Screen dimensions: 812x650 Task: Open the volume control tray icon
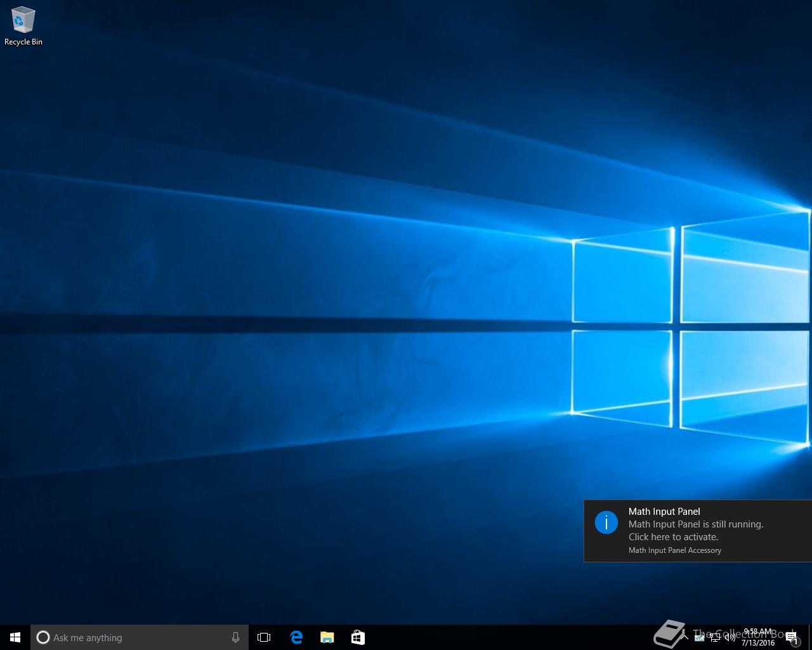[730, 637]
